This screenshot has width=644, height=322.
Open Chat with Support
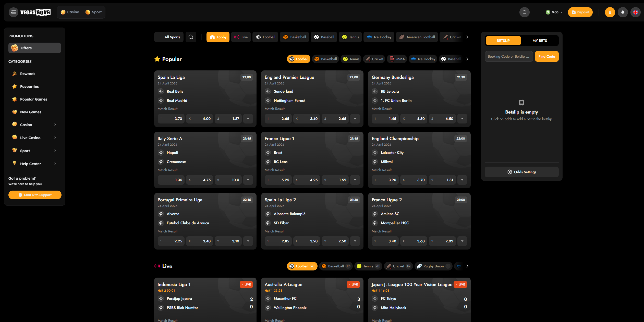(x=35, y=195)
